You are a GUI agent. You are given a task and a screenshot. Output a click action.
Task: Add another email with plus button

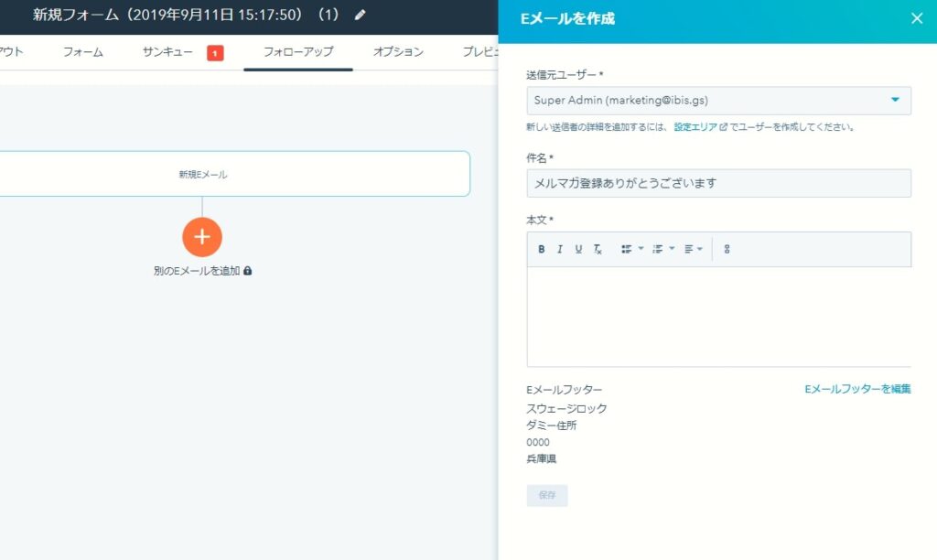point(202,237)
